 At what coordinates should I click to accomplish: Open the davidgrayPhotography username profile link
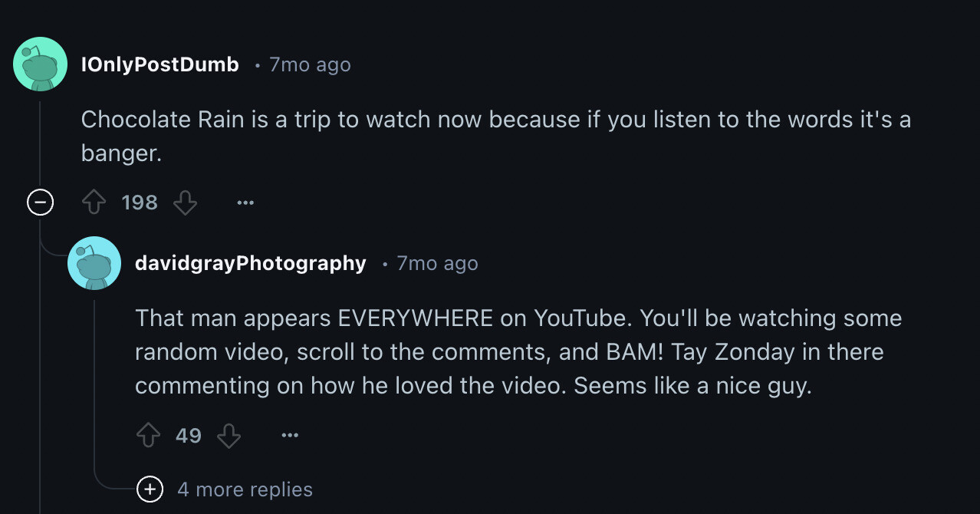(x=250, y=263)
